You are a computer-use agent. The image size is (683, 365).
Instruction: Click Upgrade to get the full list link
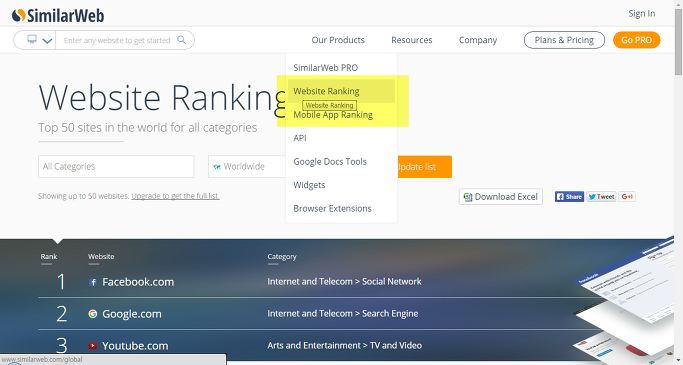[175, 196]
